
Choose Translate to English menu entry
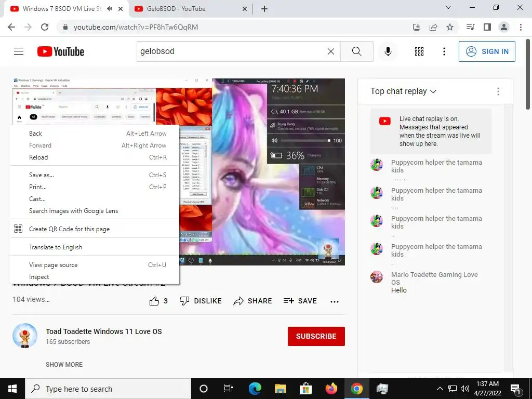point(95,247)
